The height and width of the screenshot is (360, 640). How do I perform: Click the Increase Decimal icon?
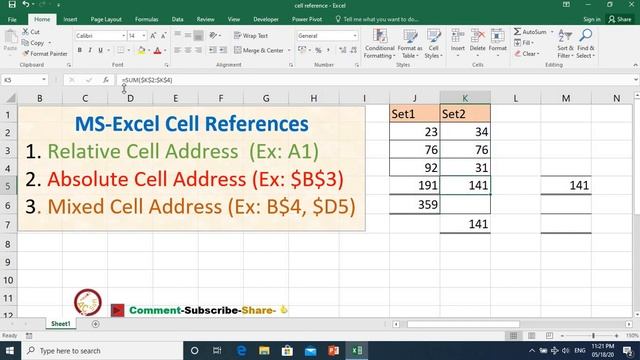342,50
